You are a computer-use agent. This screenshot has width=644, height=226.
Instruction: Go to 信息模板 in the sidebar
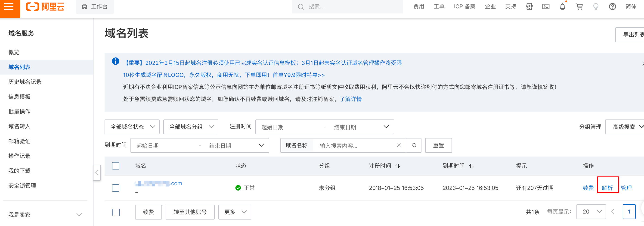19,97
